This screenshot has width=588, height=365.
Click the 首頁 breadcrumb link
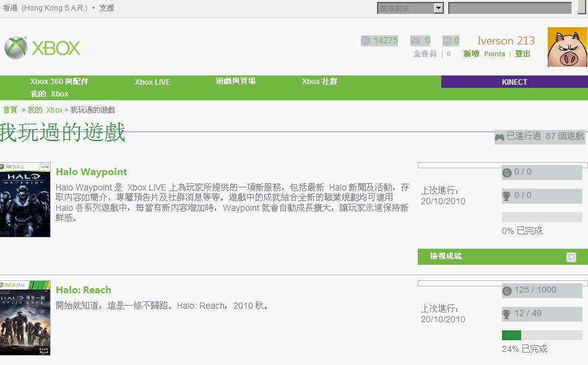[10, 110]
